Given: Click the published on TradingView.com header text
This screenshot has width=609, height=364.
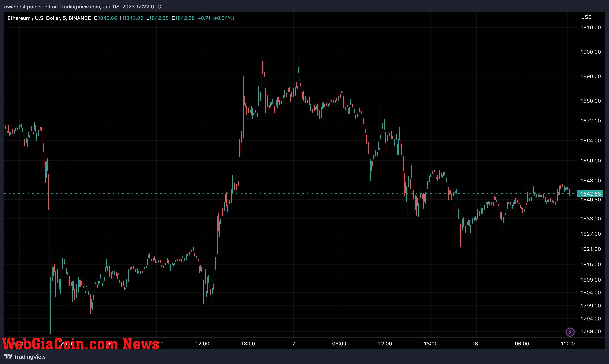Looking at the screenshot, I should (82, 7).
